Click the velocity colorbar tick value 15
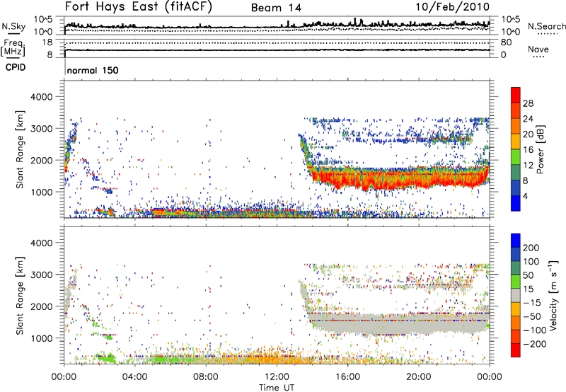 (x=528, y=289)
